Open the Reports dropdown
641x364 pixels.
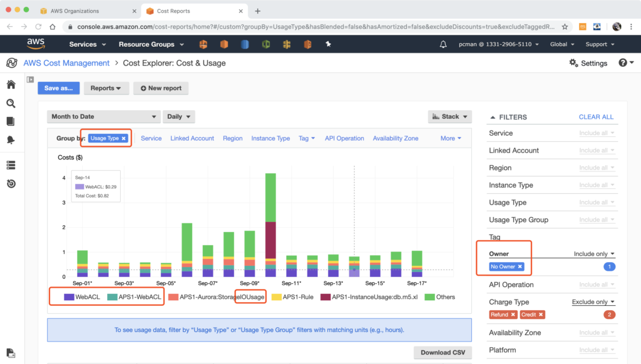point(105,88)
